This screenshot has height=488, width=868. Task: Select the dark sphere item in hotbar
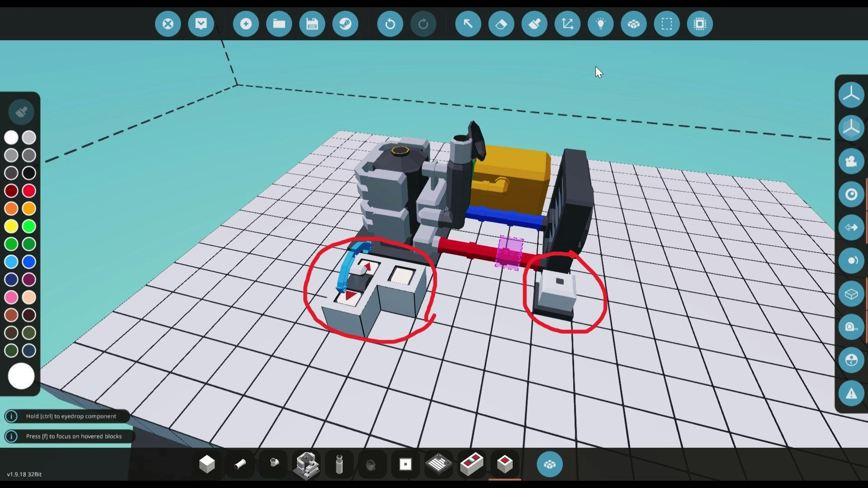point(370,465)
